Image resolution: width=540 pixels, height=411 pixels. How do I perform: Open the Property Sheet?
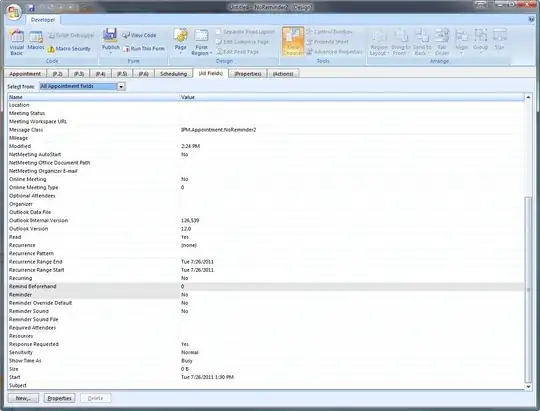(x=328, y=42)
